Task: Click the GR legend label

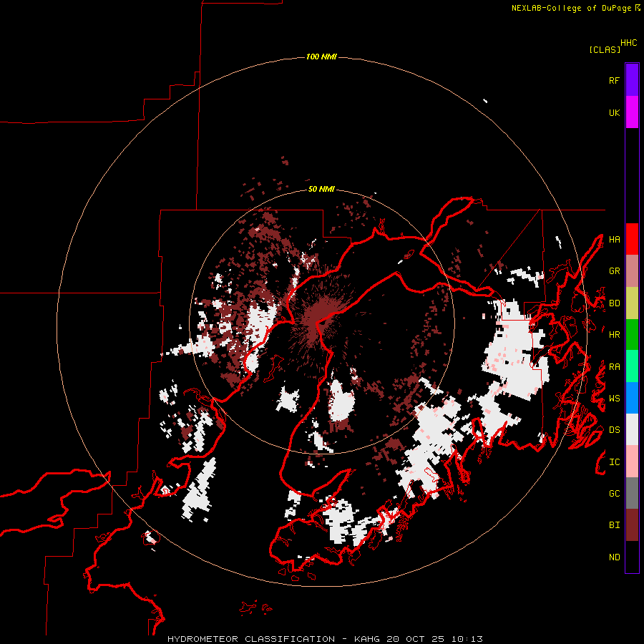Action: [614, 271]
